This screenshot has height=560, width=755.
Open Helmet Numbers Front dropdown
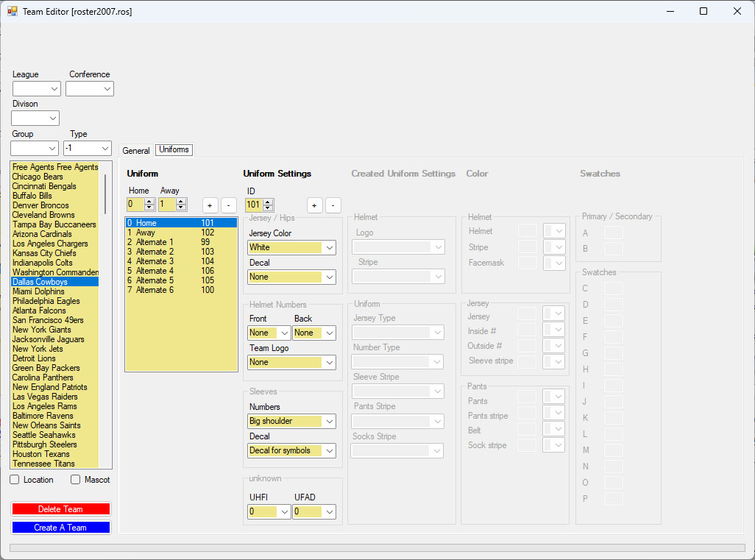[x=269, y=333]
